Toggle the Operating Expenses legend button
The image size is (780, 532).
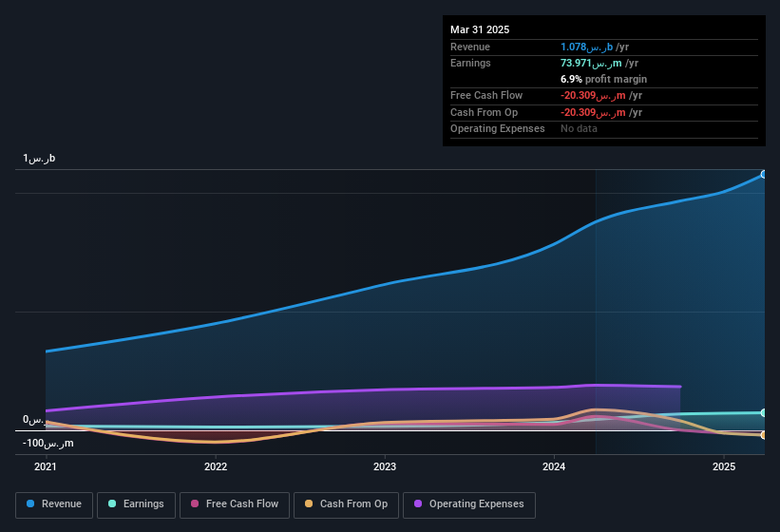[469, 504]
